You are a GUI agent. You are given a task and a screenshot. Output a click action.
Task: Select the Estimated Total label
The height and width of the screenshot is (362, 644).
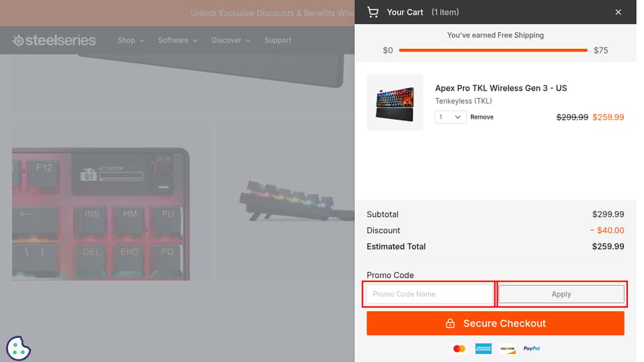tap(396, 246)
